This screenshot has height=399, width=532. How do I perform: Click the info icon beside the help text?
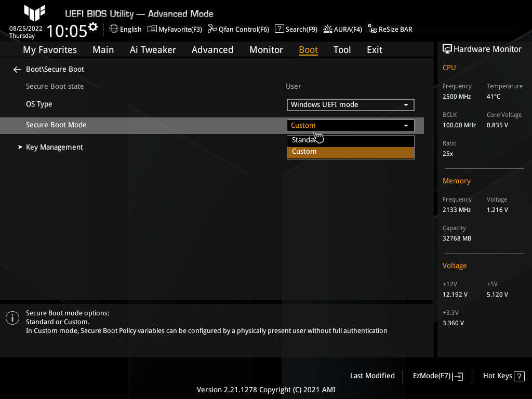(12, 317)
